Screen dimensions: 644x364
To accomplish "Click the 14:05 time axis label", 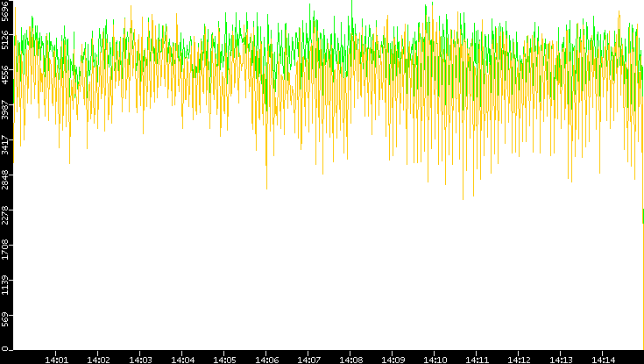I will 224,360.
